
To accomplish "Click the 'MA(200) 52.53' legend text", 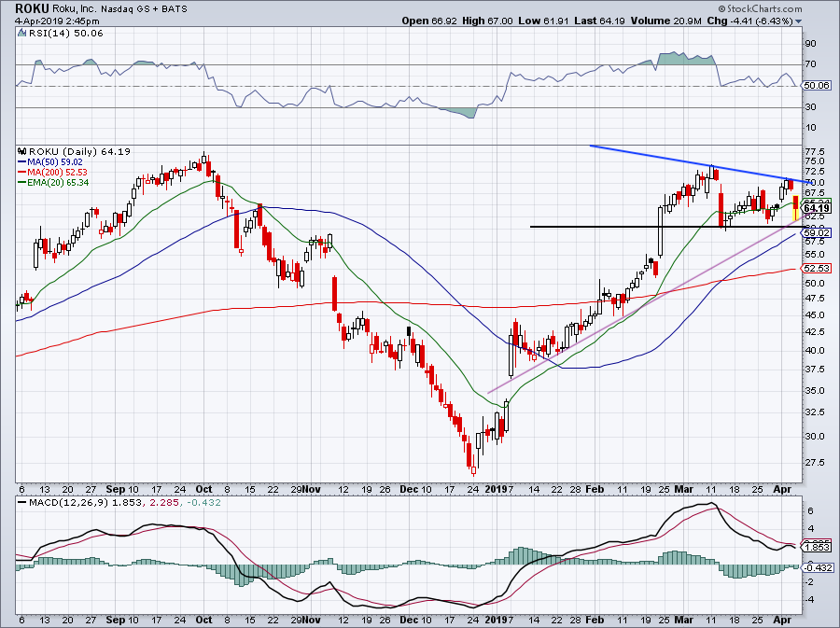I will coord(57,172).
